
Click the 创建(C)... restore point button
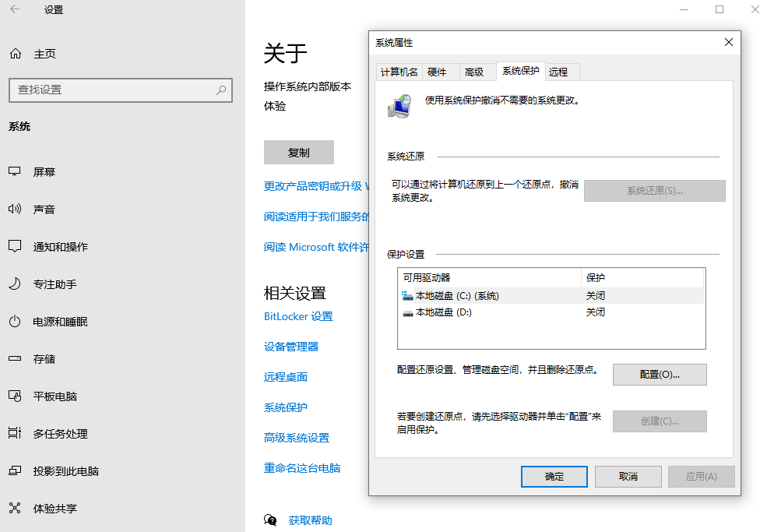(x=660, y=421)
